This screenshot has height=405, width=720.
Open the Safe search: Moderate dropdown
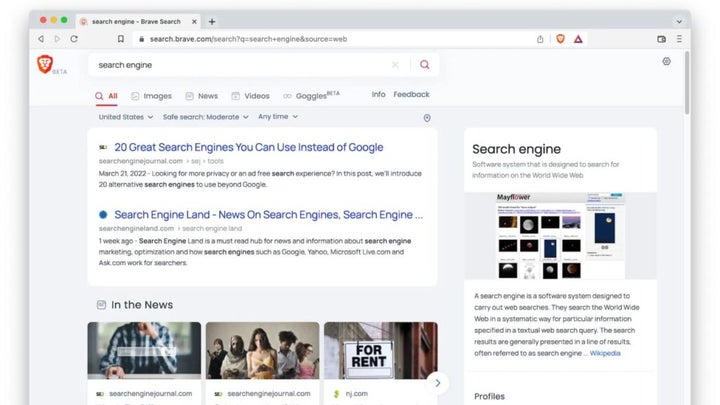(x=205, y=117)
